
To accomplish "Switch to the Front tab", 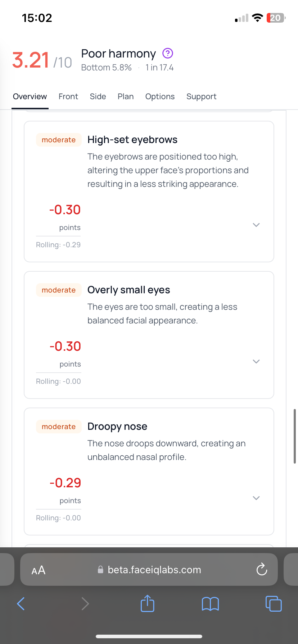I will (x=68, y=97).
